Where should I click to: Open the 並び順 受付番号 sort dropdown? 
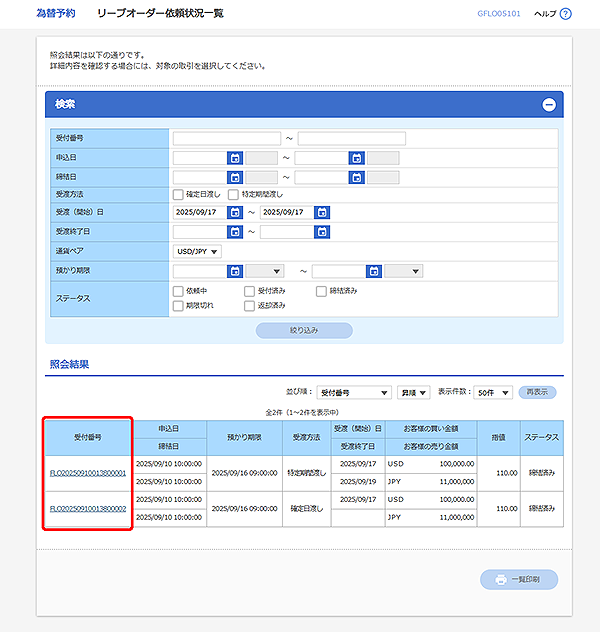(354, 393)
